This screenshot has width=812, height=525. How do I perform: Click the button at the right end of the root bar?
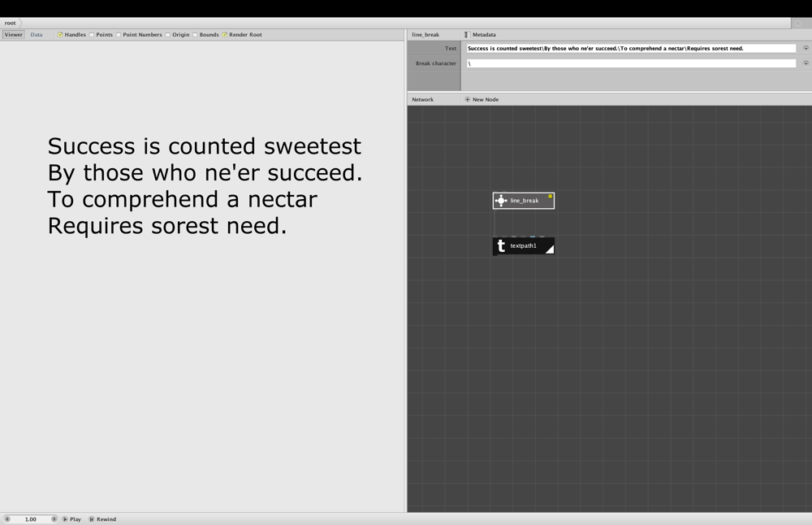tap(798, 24)
